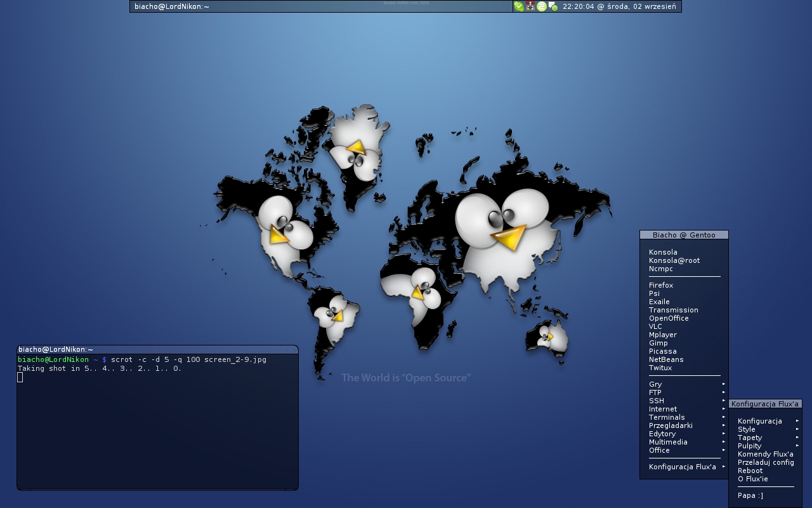
Task: Expand the Office submenu
Action: tap(684, 450)
